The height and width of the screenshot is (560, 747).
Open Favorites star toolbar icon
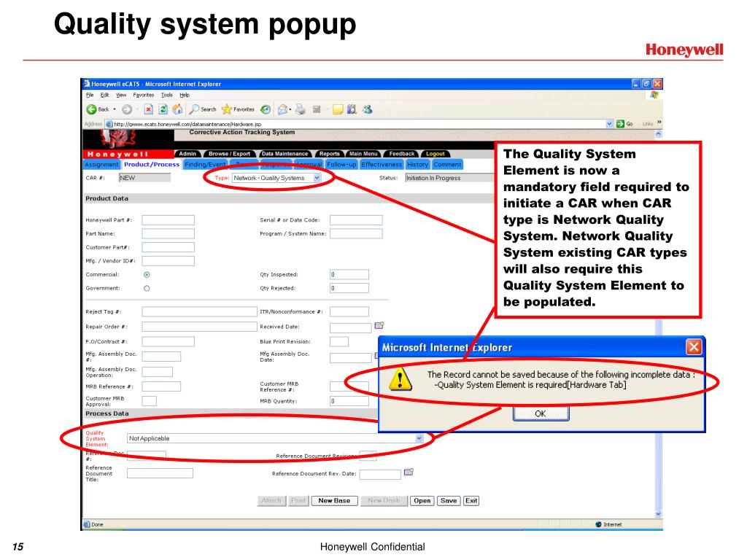(x=227, y=109)
